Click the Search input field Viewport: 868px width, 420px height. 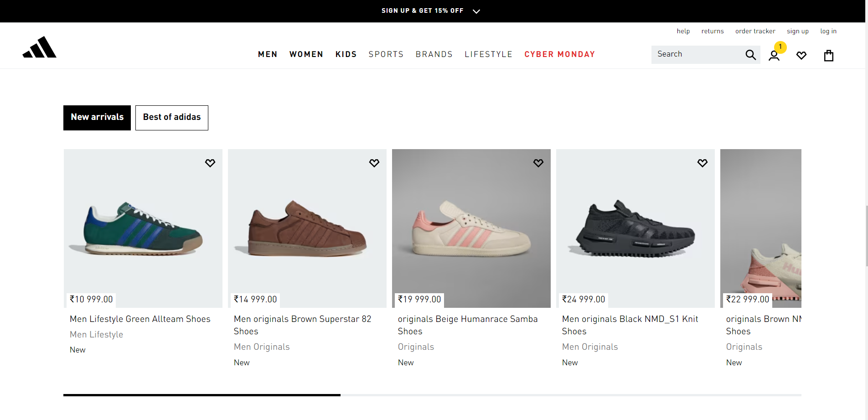tap(697, 54)
